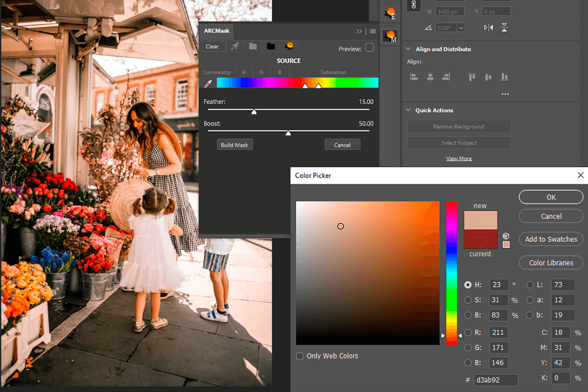Click the Clear button in ARCMask
This screenshot has height=392, width=588.
212,47
